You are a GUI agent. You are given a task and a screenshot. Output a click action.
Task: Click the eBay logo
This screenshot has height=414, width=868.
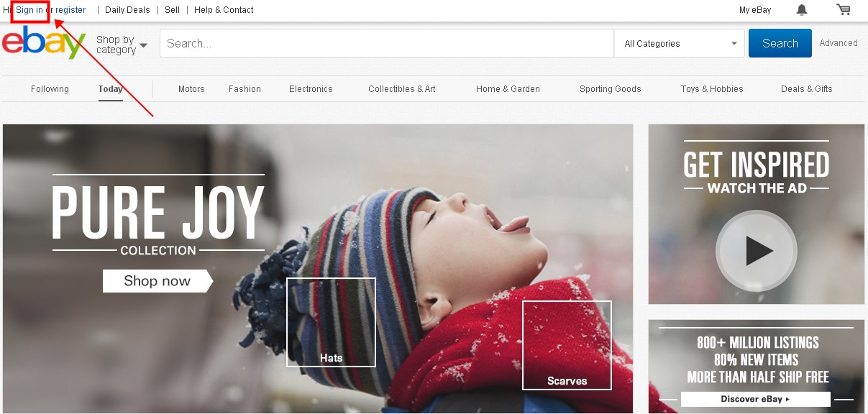[x=44, y=43]
